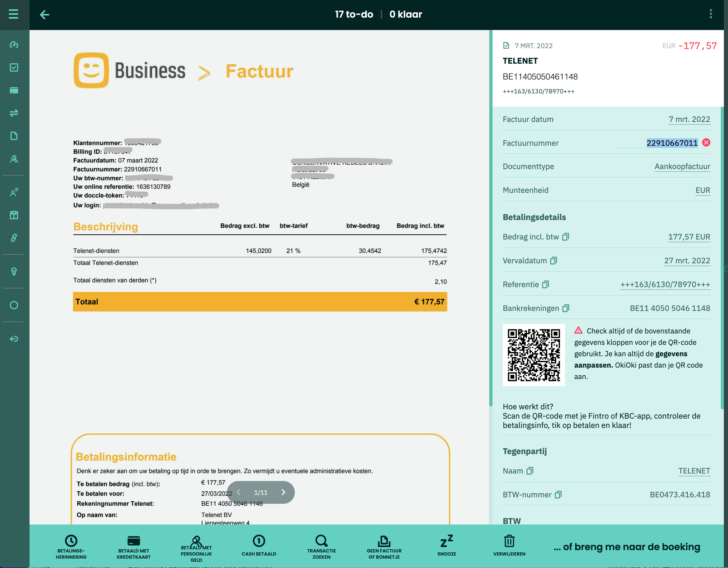
Task: Mark invoice as Cash betaald
Action: coord(259,546)
